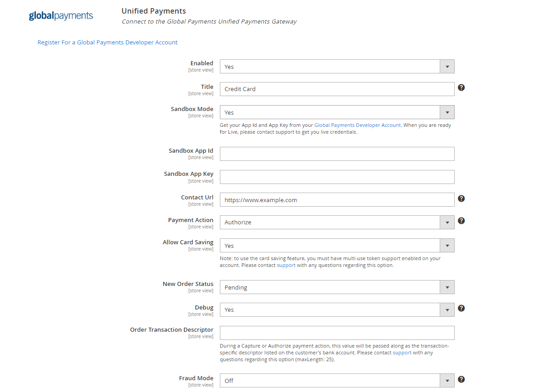
Task: Open the Allow Card Saving dropdown
Action: click(447, 245)
